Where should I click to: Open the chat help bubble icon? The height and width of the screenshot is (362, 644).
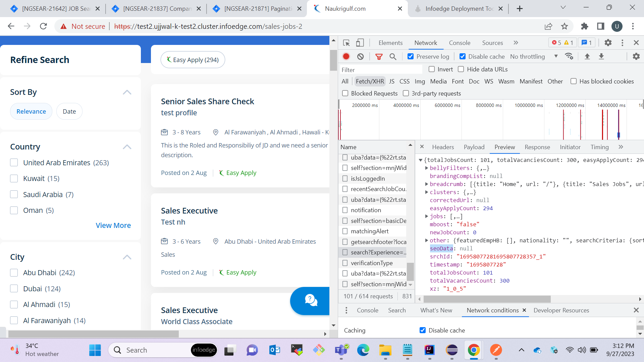pyautogui.click(x=311, y=300)
